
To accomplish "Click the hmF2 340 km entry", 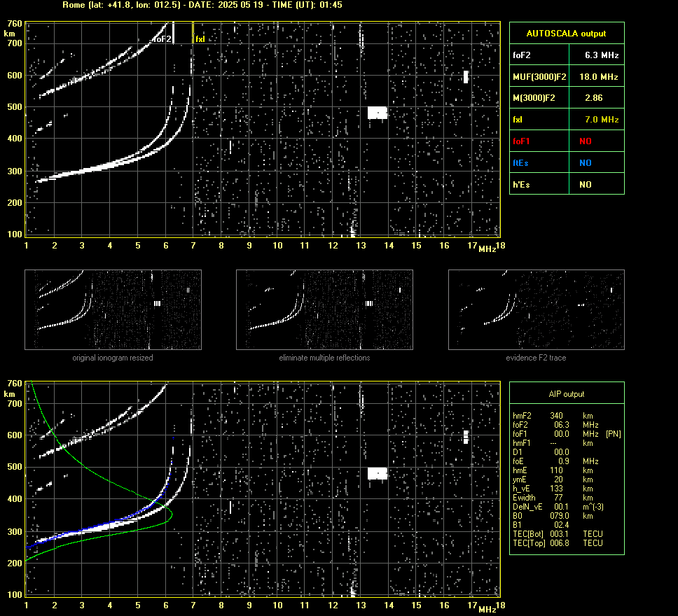I will (x=553, y=415).
